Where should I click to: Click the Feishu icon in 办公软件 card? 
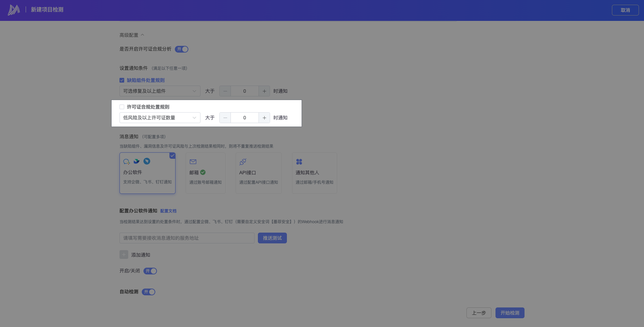[136, 161]
